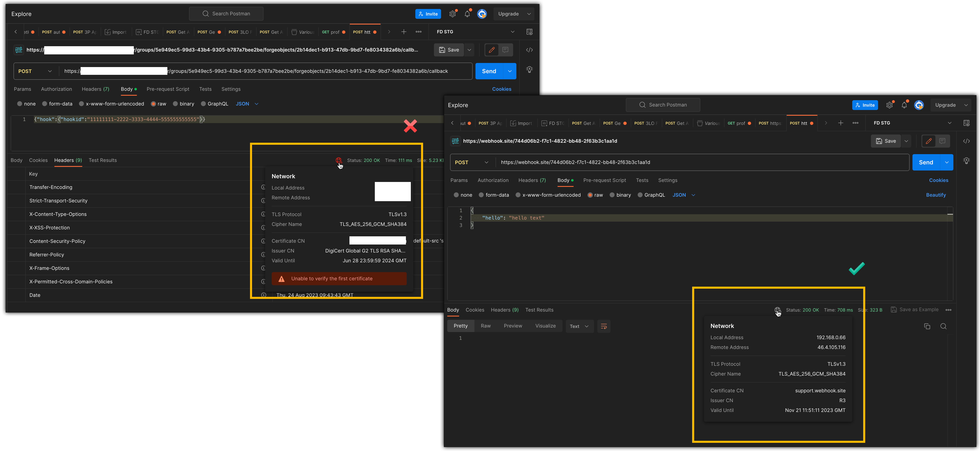The image size is (980, 451).
Task: Open settings gear in right Postman window
Action: [x=889, y=105]
